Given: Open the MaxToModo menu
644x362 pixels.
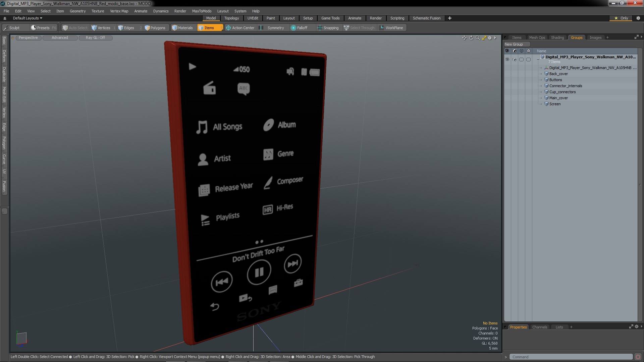Looking at the screenshot, I should click(202, 11).
